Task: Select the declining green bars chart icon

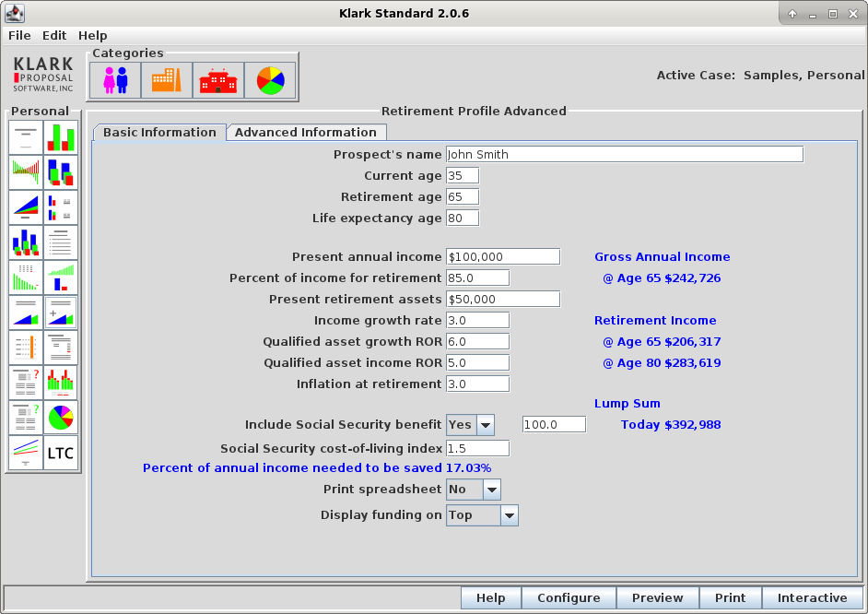Action: (x=26, y=277)
